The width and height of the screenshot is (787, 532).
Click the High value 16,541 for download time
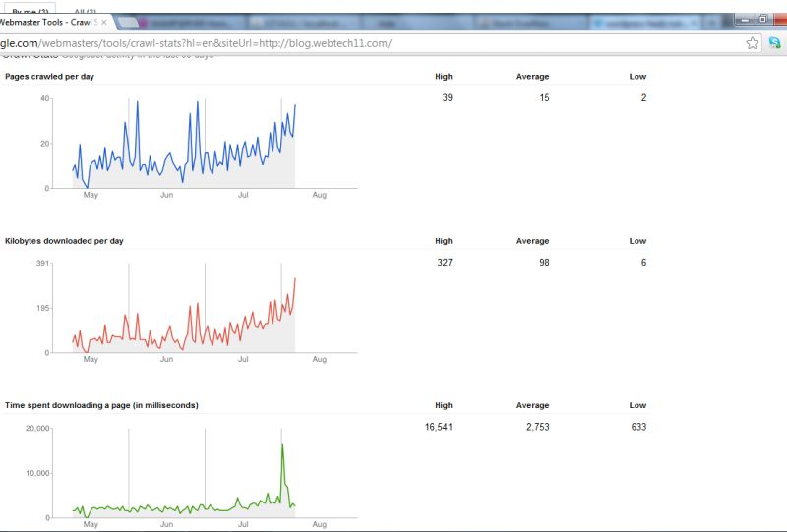[439, 427]
